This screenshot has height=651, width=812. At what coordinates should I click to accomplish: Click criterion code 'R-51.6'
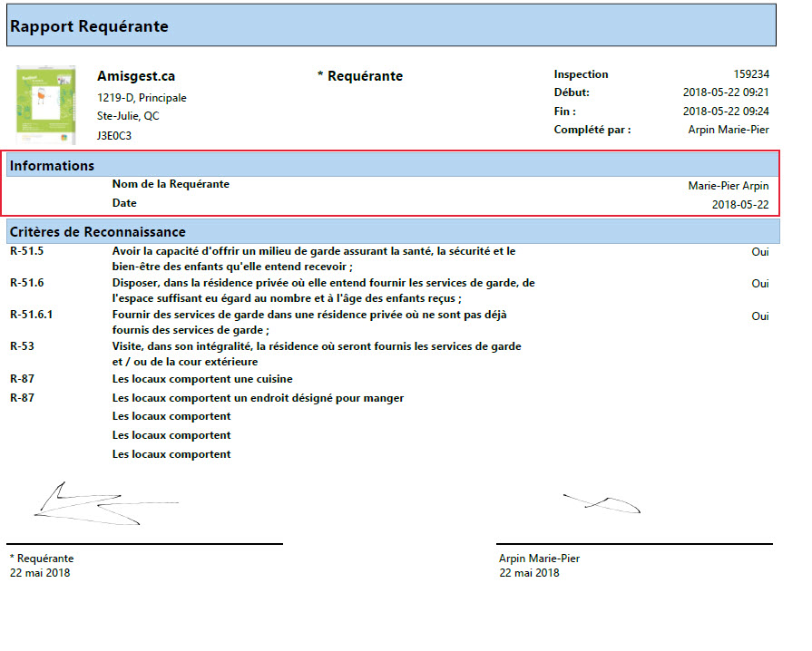[x=27, y=283]
